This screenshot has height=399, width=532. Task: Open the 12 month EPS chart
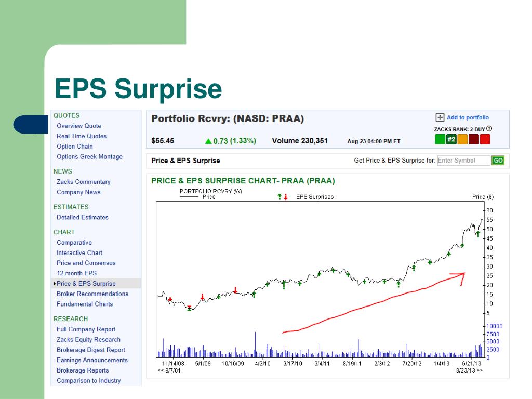pos(77,273)
